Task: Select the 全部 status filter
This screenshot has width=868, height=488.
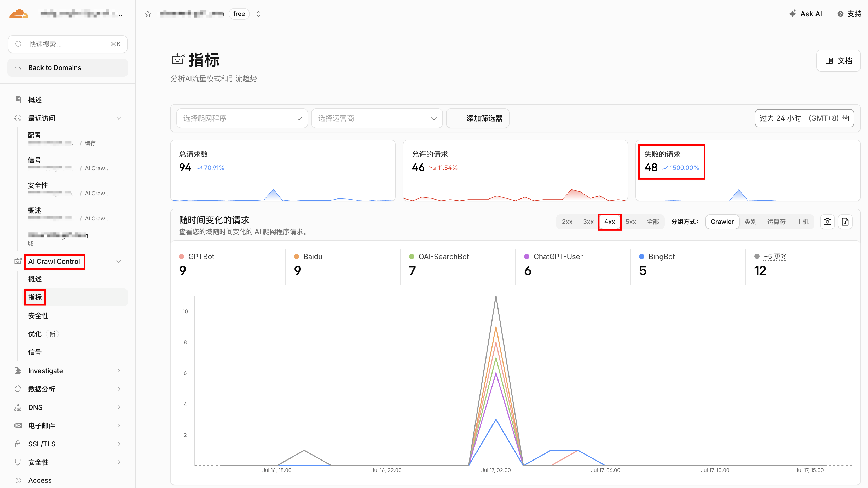Action: (x=653, y=222)
